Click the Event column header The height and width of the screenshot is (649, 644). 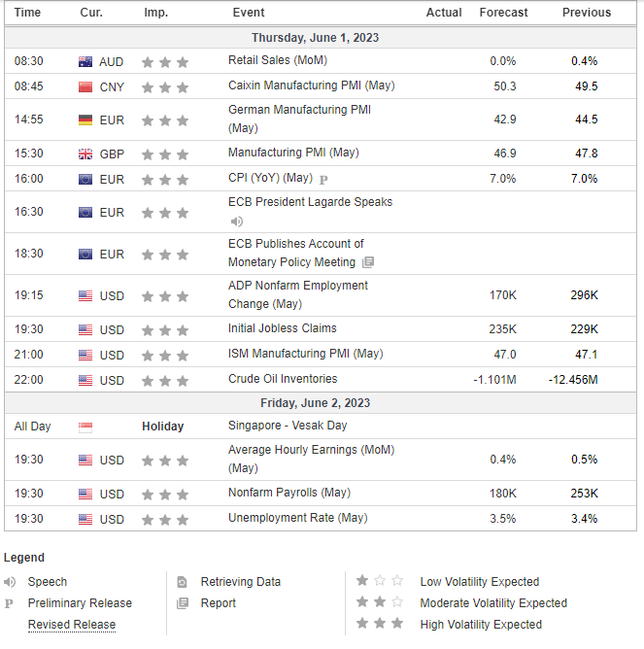pos(250,13)
